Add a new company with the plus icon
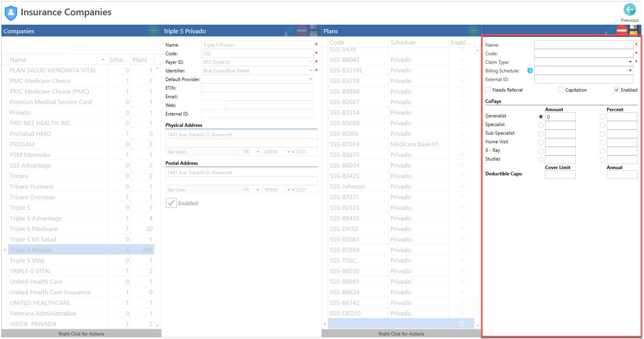The width and height of the screenshot is (644, 339). click(153, 31)
